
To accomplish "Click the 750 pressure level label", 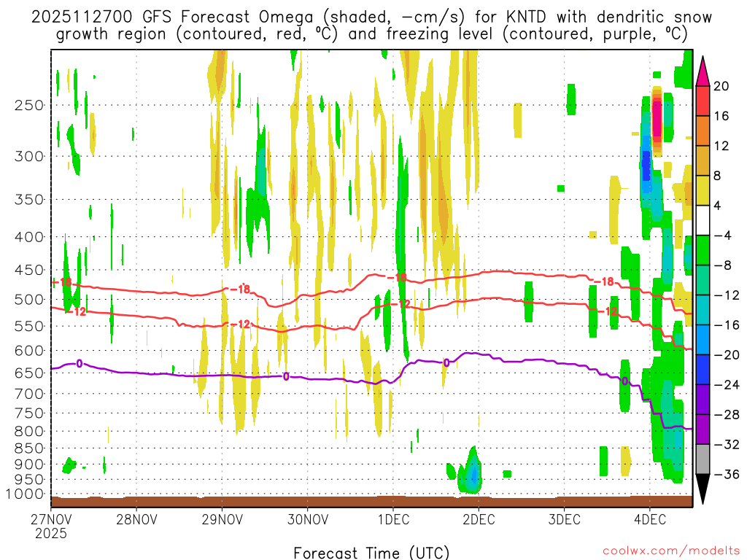I will point(29,413).
